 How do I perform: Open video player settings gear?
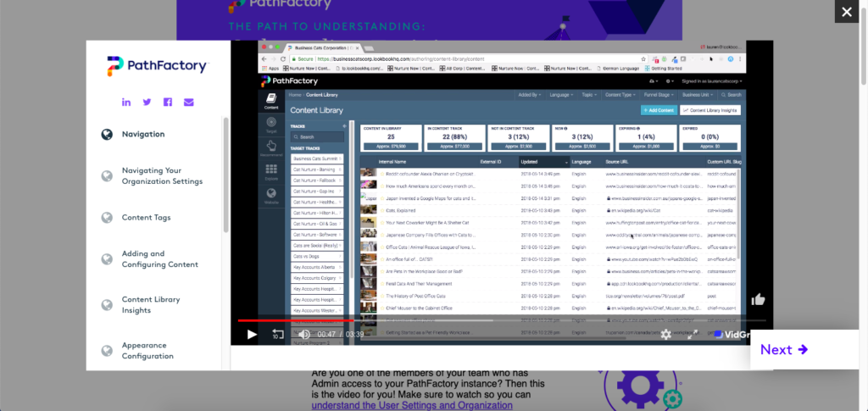[666, 334]
